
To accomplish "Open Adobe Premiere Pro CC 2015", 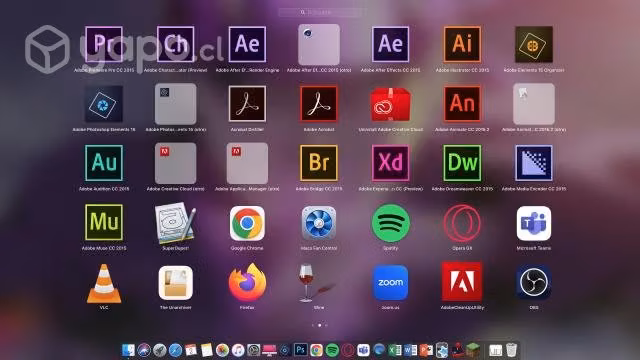I will [x=104, y=44].
